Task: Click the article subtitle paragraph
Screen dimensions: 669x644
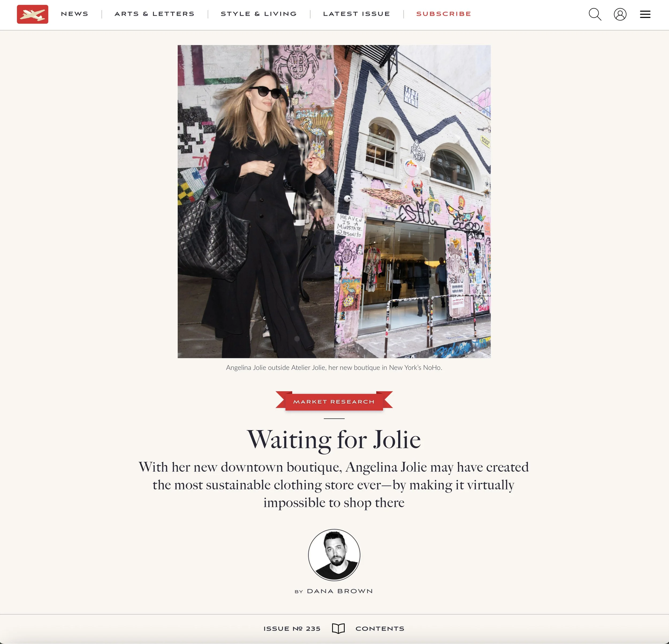Action: 334,485
